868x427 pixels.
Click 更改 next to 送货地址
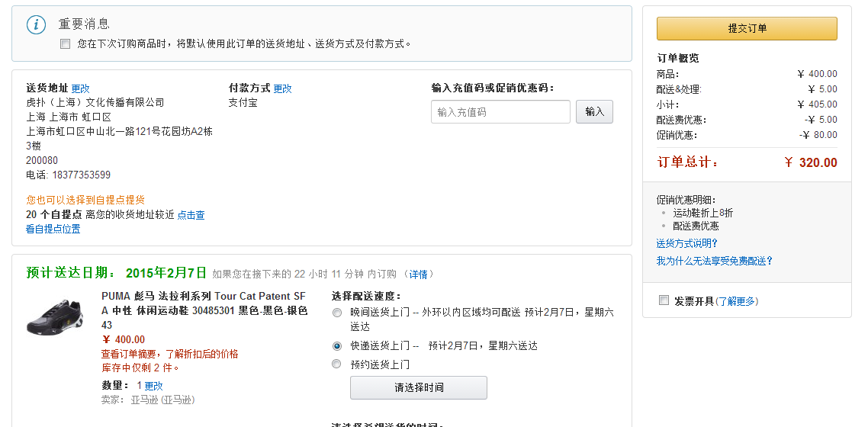coord(80,88)
